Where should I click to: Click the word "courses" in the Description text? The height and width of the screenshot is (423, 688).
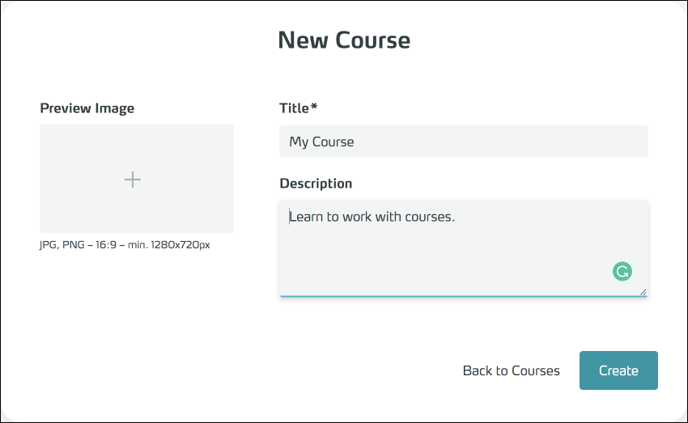[426, 215]
